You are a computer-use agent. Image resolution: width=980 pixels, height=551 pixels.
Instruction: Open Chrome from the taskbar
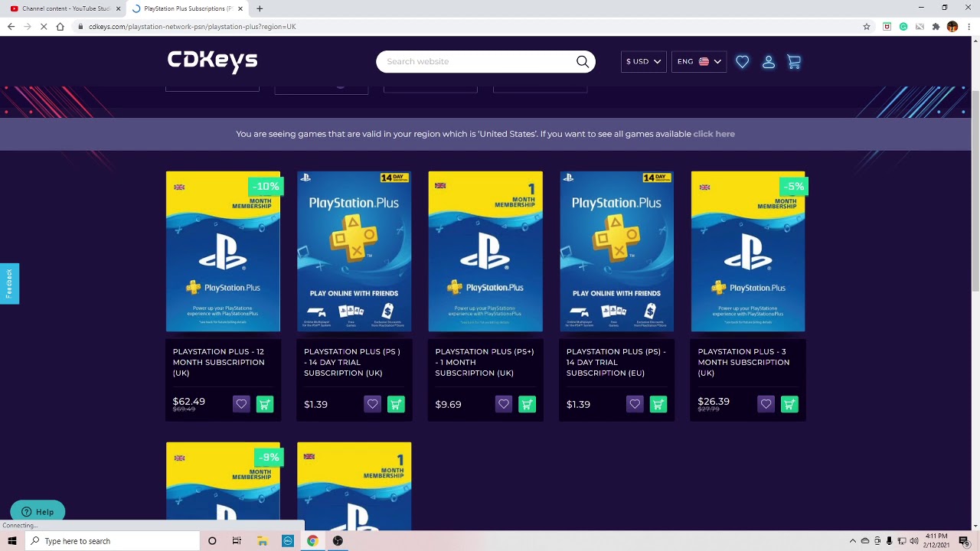pyautogui.click(x=312, y=541)
